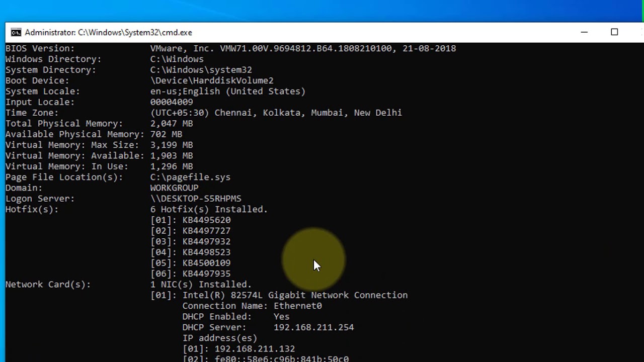
Task: Click System Locale value 'en-us;English (United States)'
Action: [227, 92]
